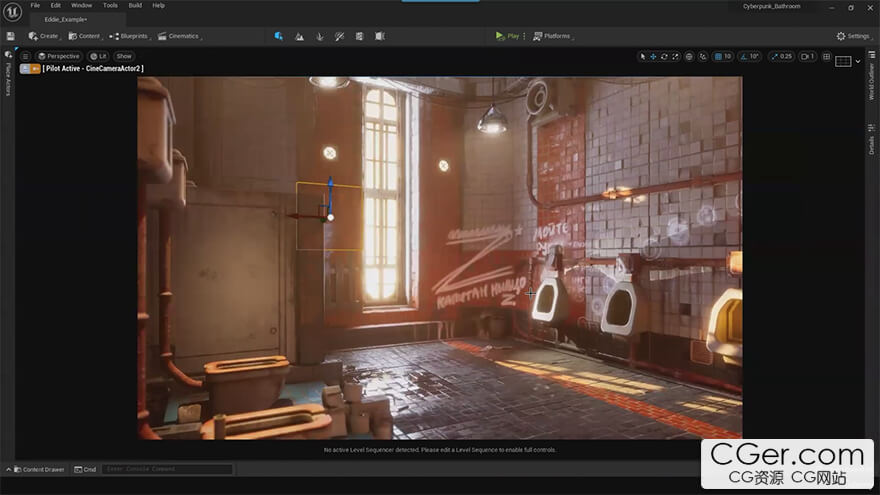Click Pilot Active CineCameraActor2 label

point(93,68)
